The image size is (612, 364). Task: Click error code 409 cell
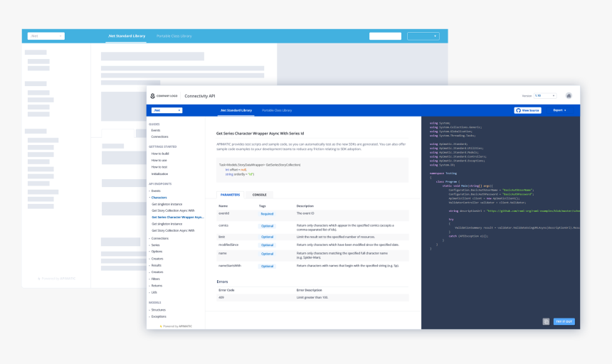click(x=221, y=297)
